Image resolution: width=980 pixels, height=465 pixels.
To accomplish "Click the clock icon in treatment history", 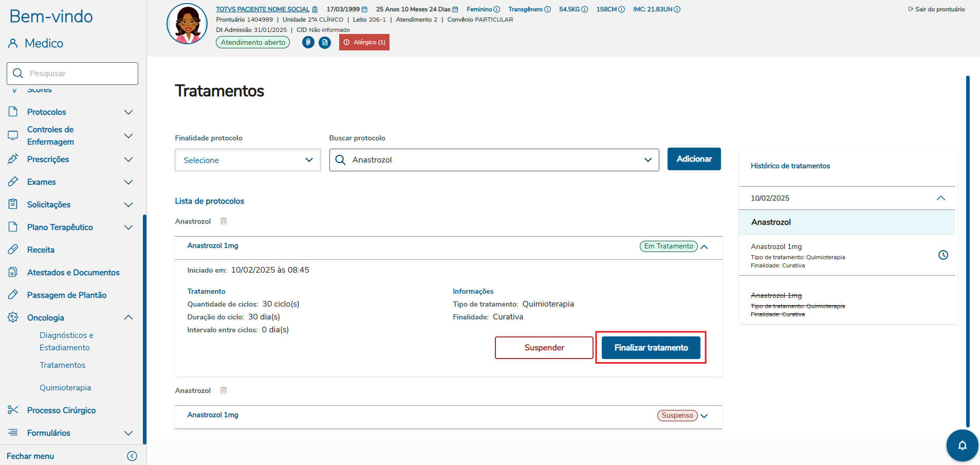I will click(x=943, y=255).
